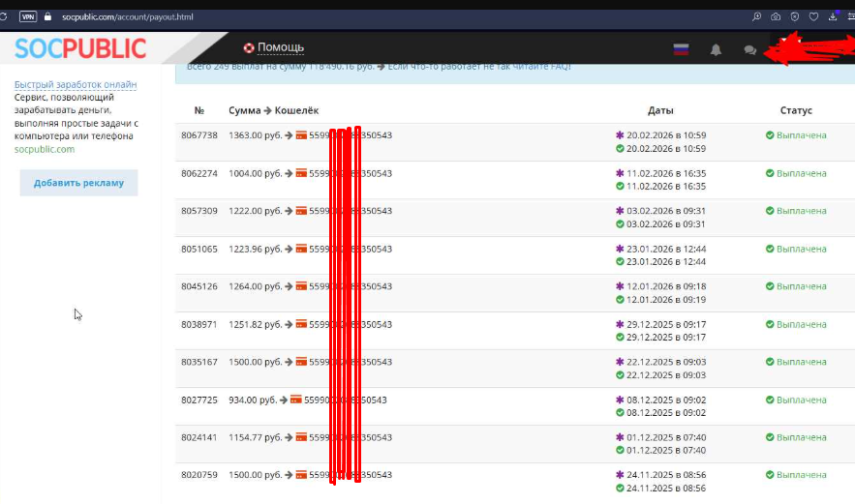Viewport: 855px width, 504px height.
Task: Open the Помощь help menu
Action: click(x=274, y=47)
